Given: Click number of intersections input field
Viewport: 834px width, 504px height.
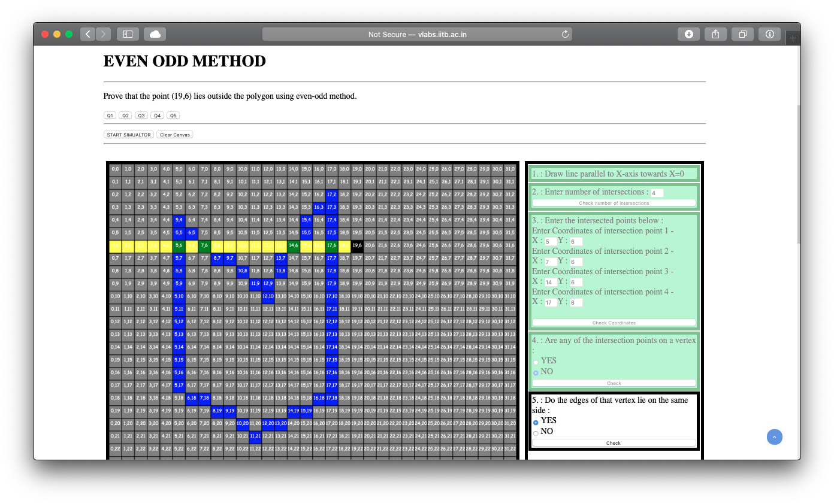Looking at the screenshot, I should pos(657,193).
